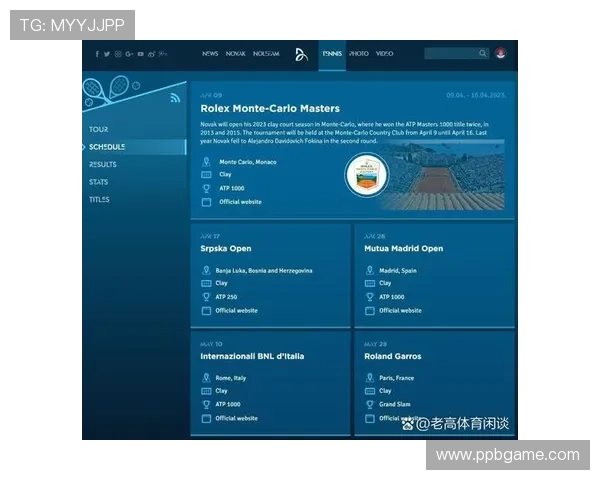600x480 pixels.
Task: Open the Google Plus social icon
Action: point(129,54)
